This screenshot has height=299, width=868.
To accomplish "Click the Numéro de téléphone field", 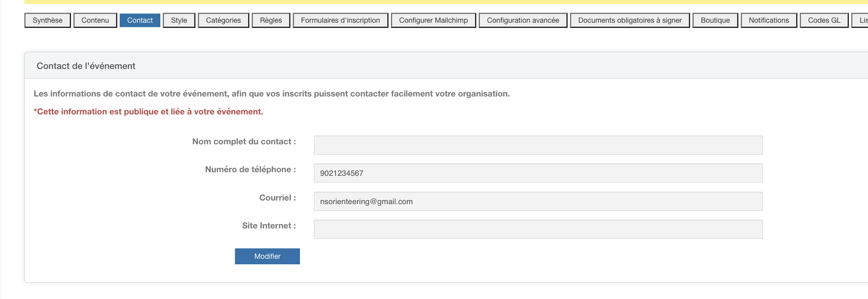I will click(x=538, y=173).
